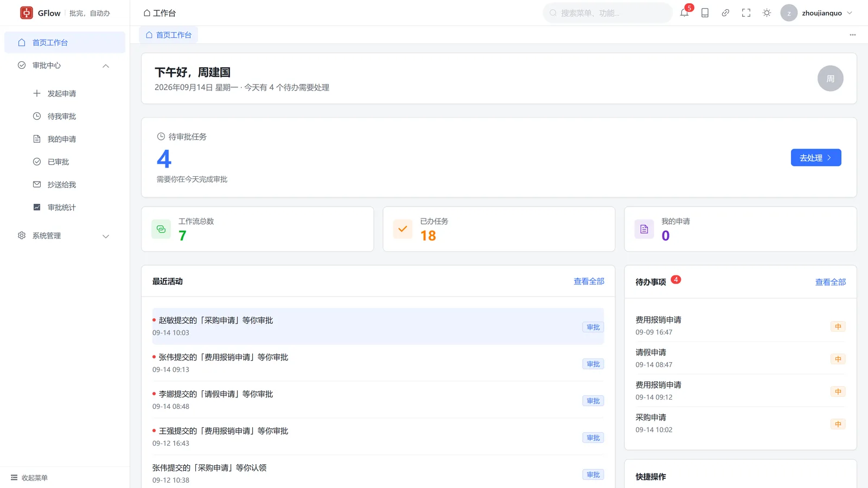Collapse the sidebar menu via 收起菜单

pos(29,478)
